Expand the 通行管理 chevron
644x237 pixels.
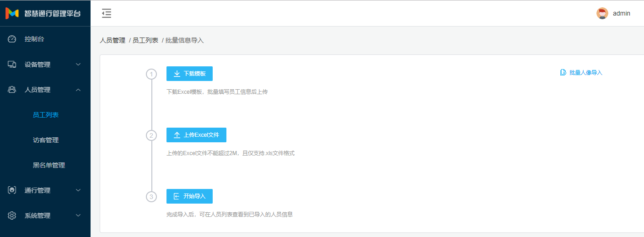pos(78,190)
